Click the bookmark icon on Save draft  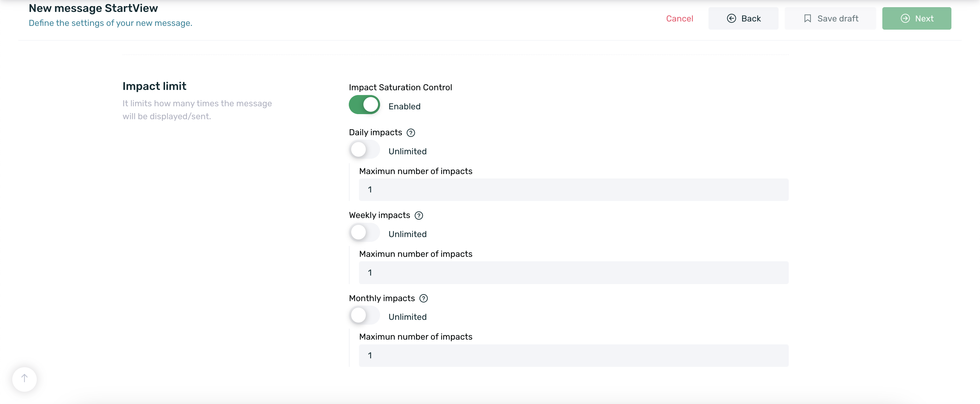tap(807, 18)
